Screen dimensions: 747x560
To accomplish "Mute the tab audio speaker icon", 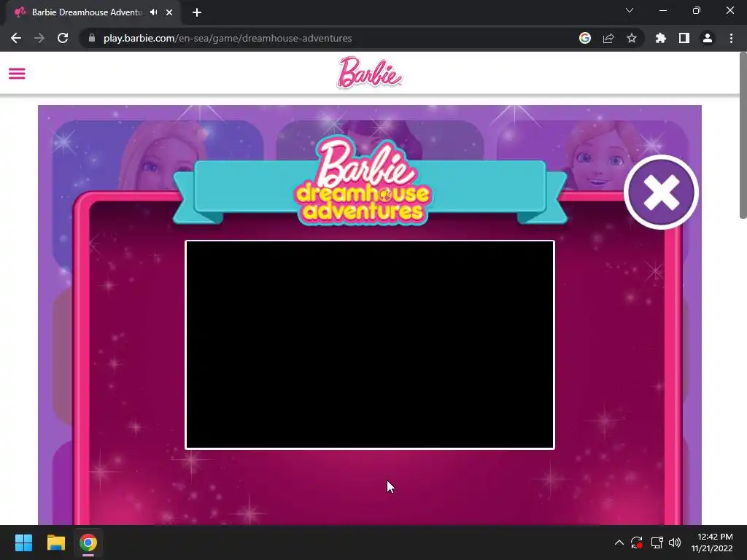I will (153, 12).
